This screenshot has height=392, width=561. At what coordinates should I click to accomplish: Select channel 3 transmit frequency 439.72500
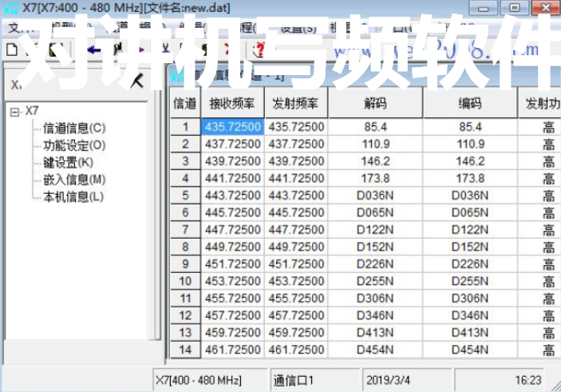click(296, 161)
